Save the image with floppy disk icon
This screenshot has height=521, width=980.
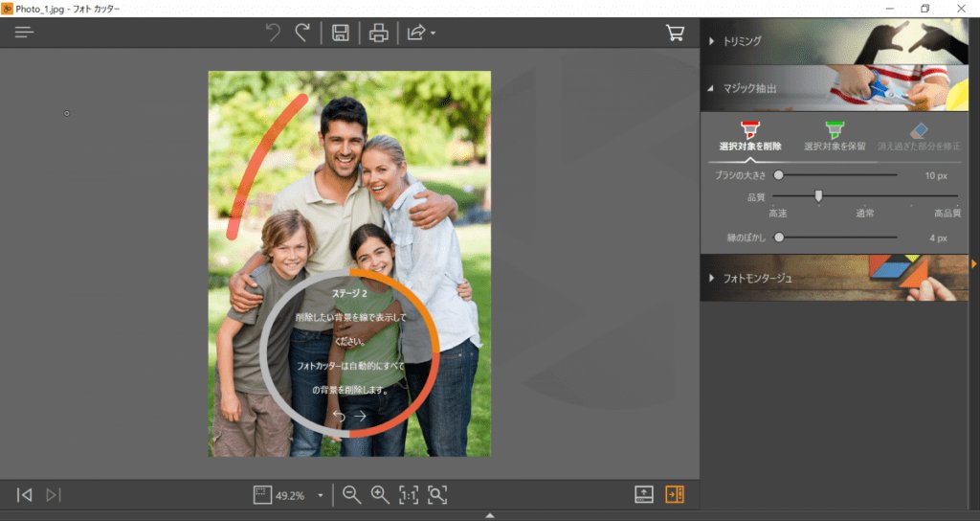(x=340, y=33)
